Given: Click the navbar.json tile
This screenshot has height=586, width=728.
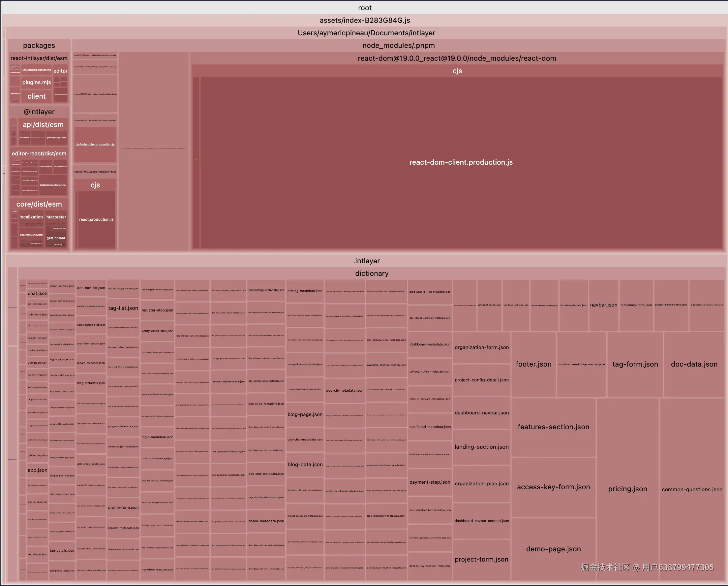Looking at the screenshot, I should (603, 305).
